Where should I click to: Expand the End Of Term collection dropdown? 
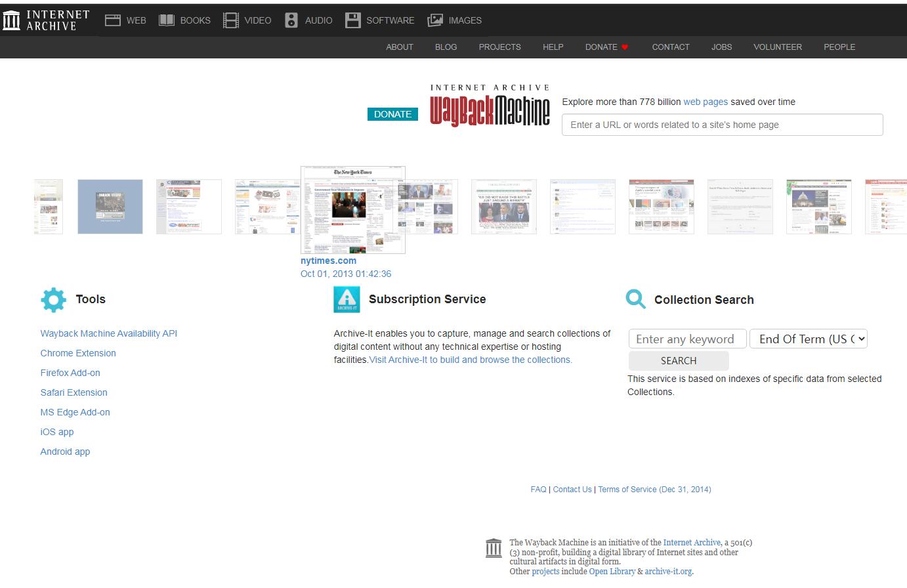pos(808,339)
